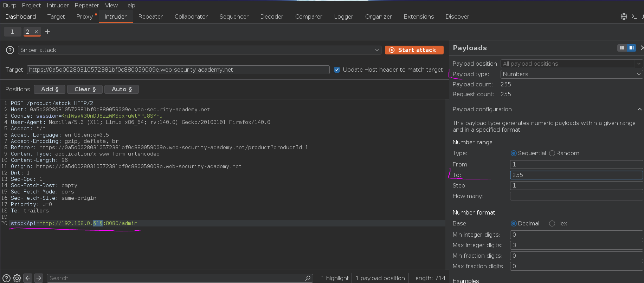644x283 pixels.
Task: Switch to the Dashboard tab
Action: [x=21, y=17]
